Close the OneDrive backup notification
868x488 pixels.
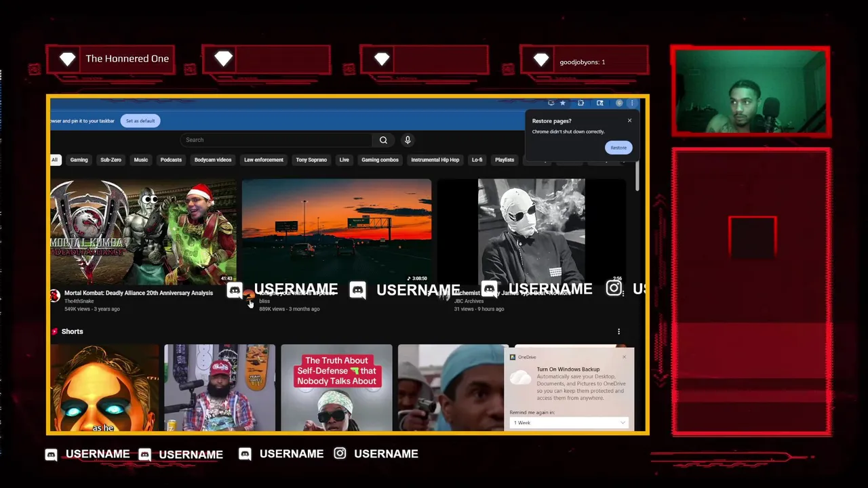pyautogui.click(x=625, y=357)
